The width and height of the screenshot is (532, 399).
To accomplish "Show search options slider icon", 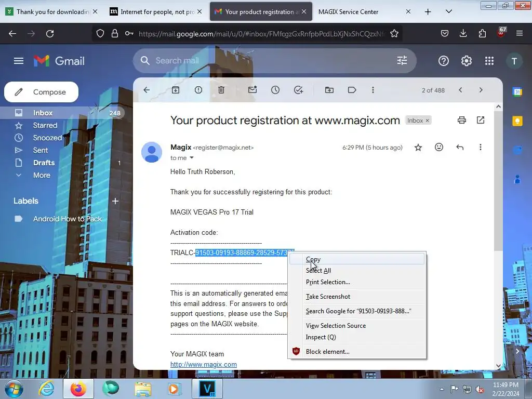I will click(x=402, y=61).
